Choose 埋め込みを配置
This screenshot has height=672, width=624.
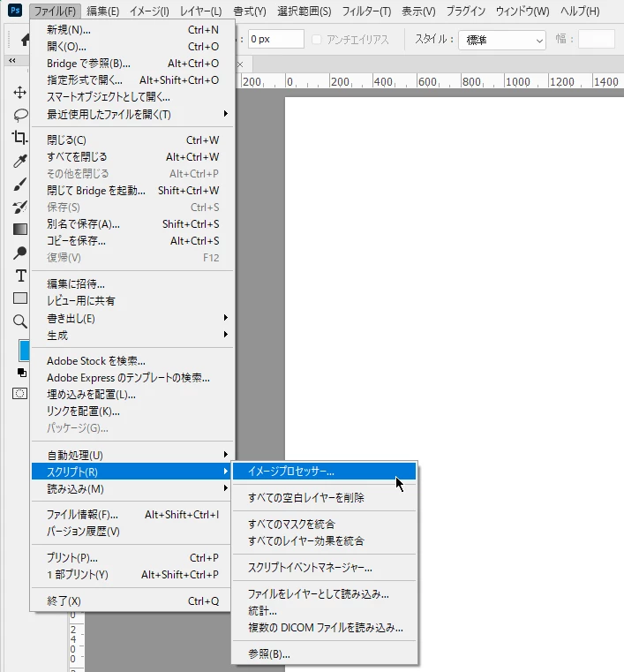pos(132,395)
